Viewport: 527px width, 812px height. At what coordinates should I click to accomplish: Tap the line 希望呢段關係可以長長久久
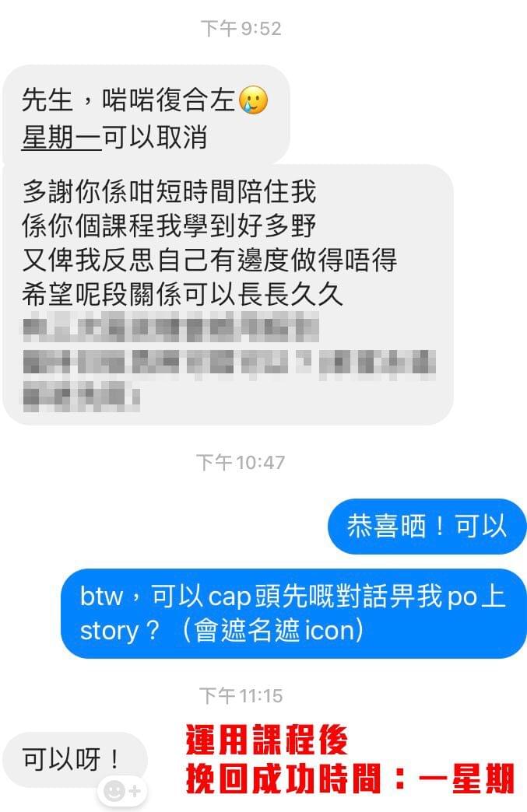coord(182,294)
